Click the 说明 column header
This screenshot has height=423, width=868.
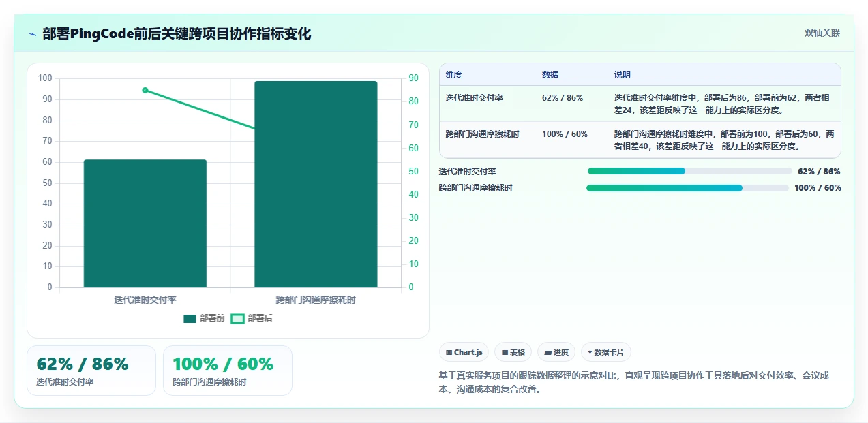(x=623, y=75)
